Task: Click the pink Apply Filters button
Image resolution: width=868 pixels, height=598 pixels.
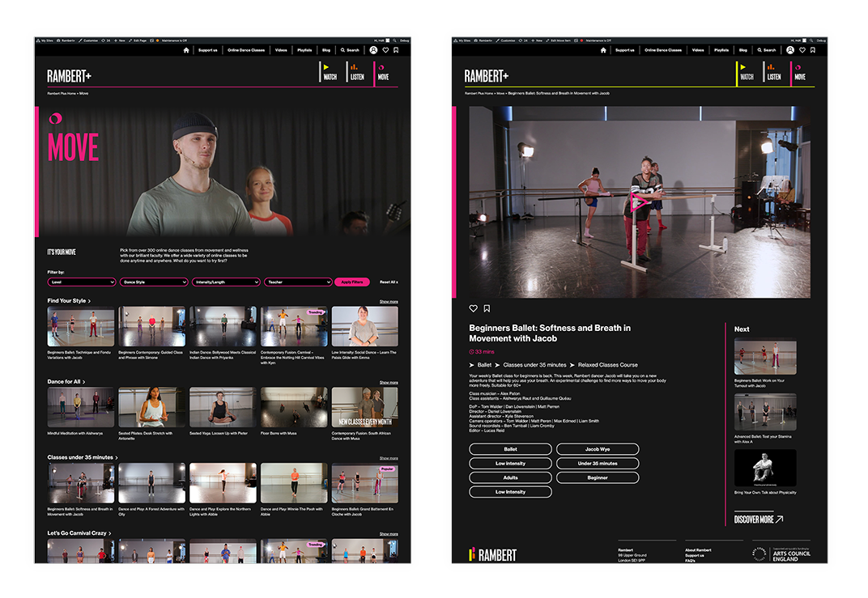Action: [352, 282]
